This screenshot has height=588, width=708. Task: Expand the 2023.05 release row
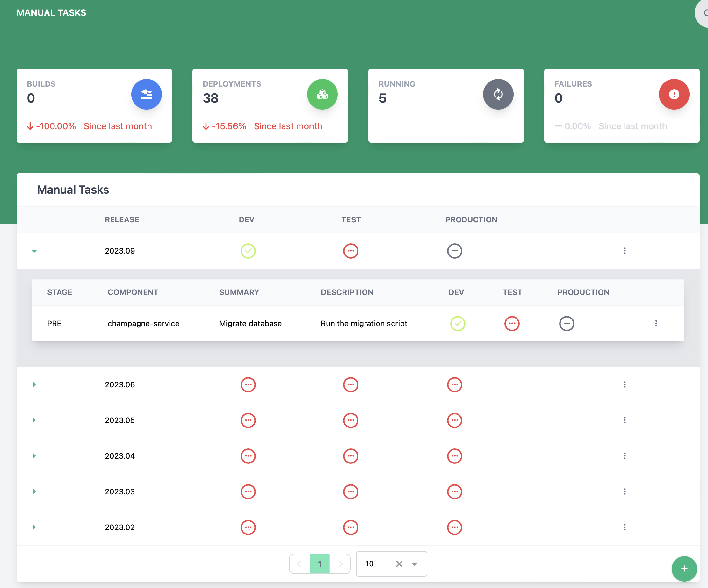pyautogui.click(x=34, y=420)
